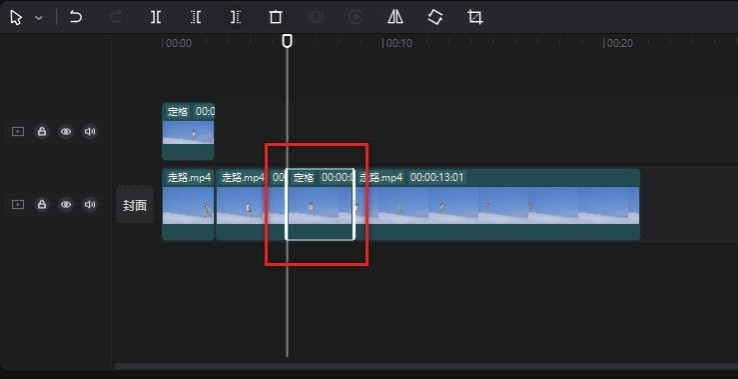Select the 定格 clip on upper track
The width and height of the screenshot is (738, 379).
[188, 131]
